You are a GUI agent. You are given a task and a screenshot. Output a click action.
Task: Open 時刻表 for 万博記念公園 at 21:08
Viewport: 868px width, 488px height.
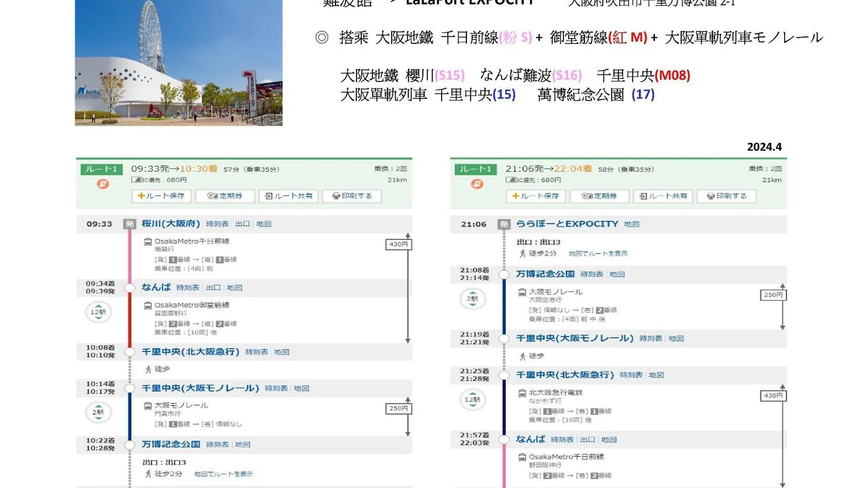coord(592,274)
